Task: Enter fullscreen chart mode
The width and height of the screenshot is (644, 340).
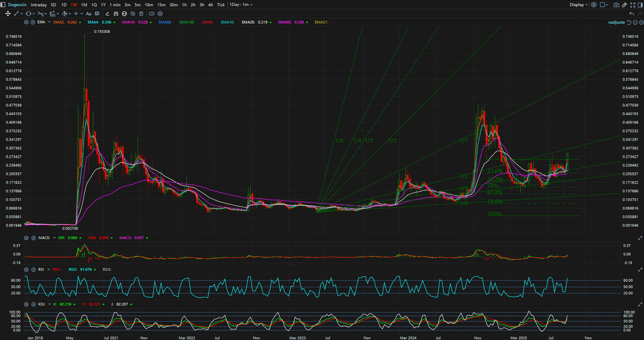Action: tap(633, 5)
